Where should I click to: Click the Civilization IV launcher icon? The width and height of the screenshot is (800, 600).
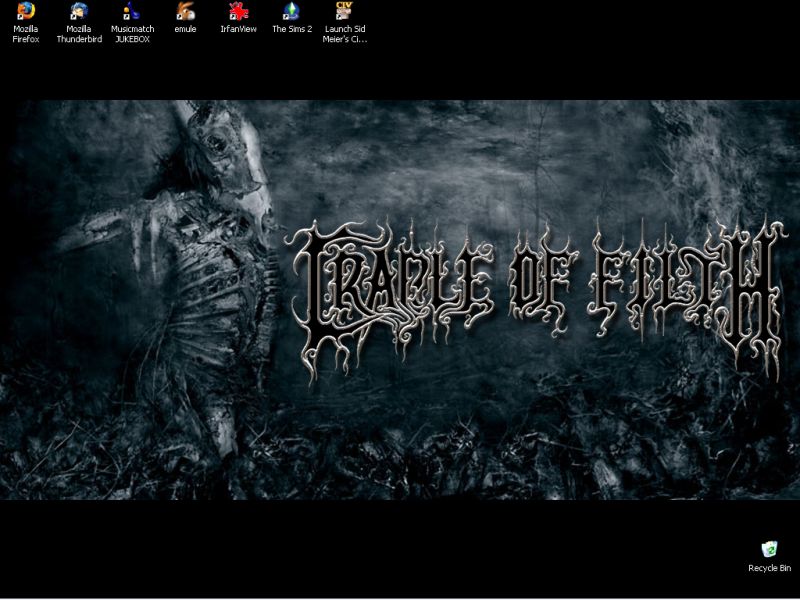[345, 11]
